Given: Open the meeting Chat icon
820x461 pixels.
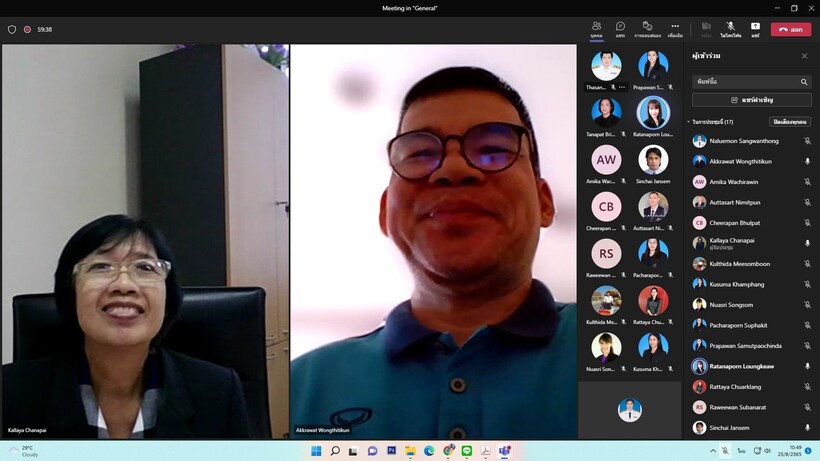Looking at the screenshot, I should coord(620,29).
